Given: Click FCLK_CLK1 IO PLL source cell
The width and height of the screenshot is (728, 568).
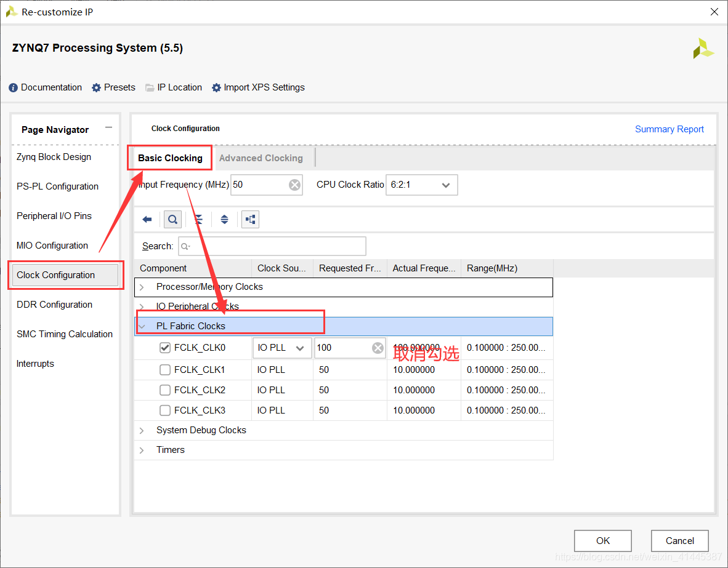Looking at the screenshot, I should (x=282, y=370).
